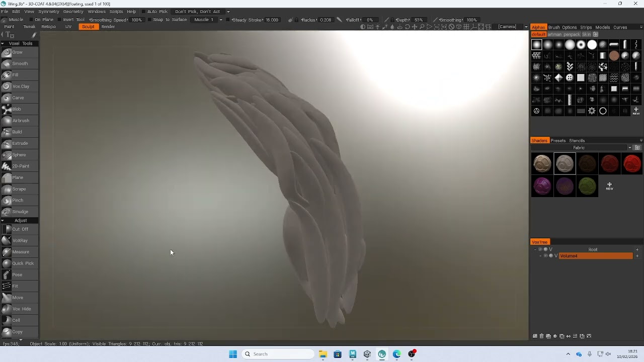
Task: Toggle the V voxel mode of Volume4
Action: click(x=556, y=256)
